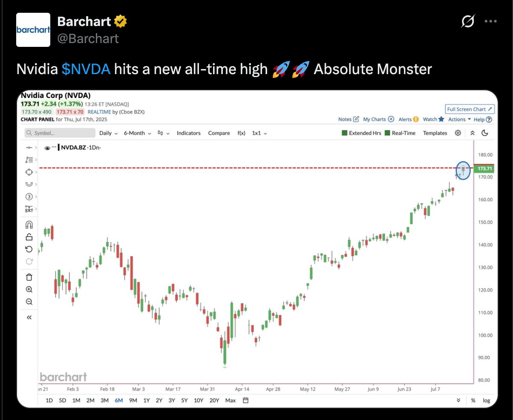
Task: Click the zoom out magnifier
Action: (29, 302)
